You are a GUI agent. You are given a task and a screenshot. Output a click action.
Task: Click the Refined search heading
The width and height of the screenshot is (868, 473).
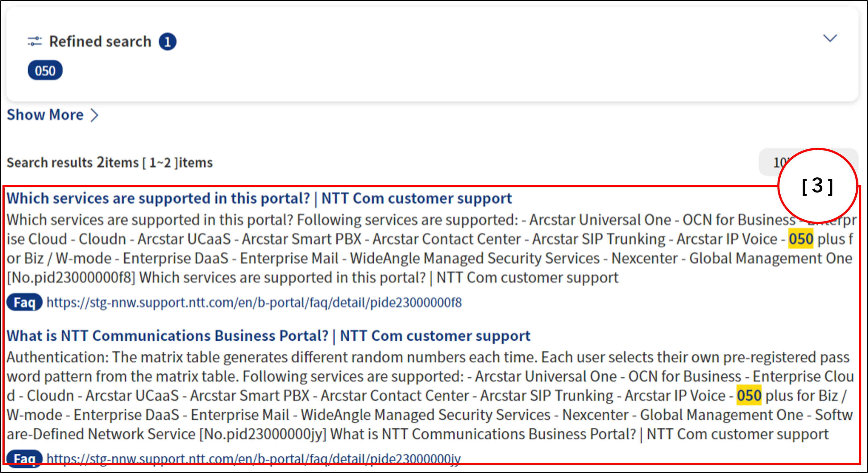(100, 42)
